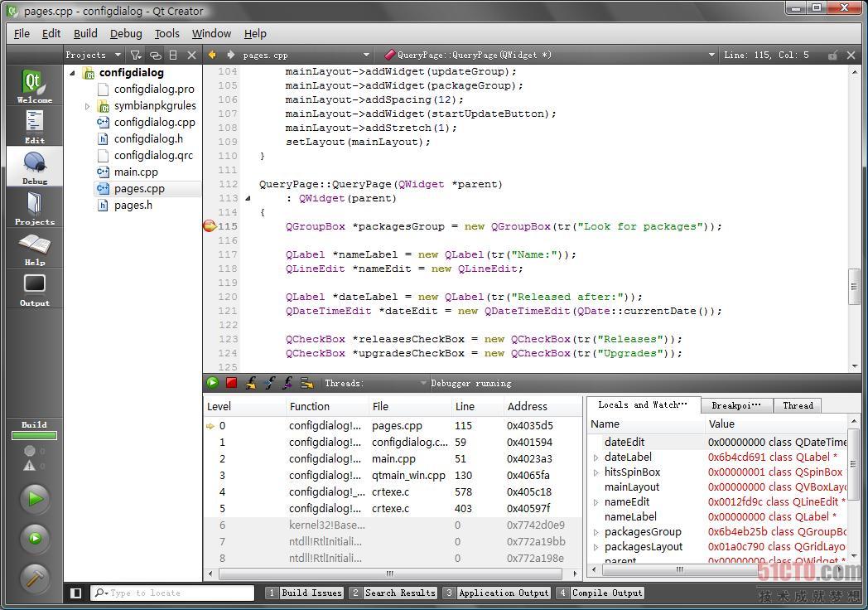
Task: Select the Locals and Watchers tab
Action: [x=644, y=405]
